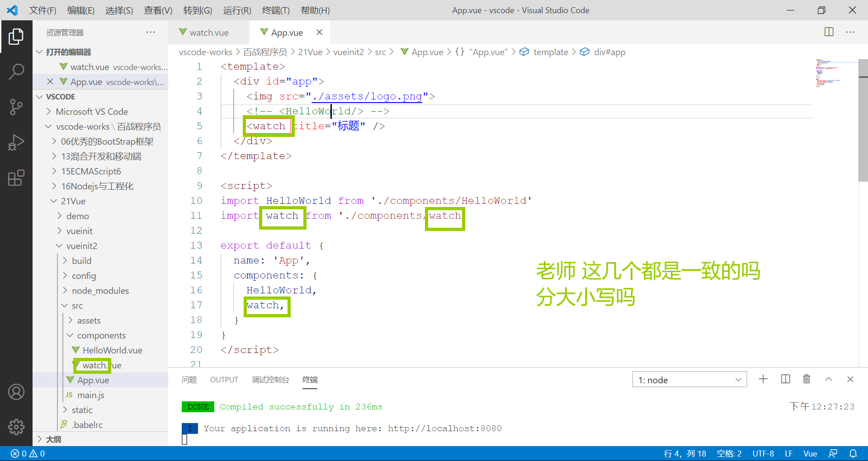Open the 查看(V) menu
Screen dimensions: 868x461
click(158, 10)
